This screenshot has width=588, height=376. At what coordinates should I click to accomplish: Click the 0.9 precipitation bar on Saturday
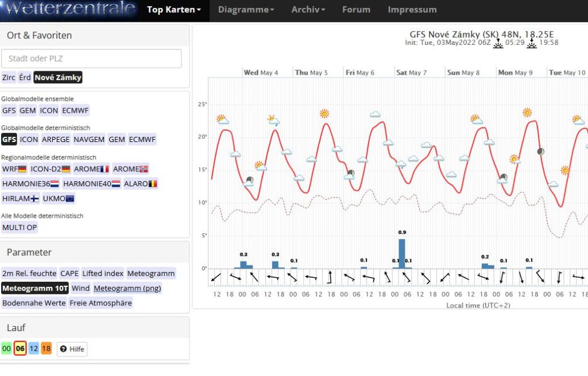pyautogui.click(x=402, y=254)
